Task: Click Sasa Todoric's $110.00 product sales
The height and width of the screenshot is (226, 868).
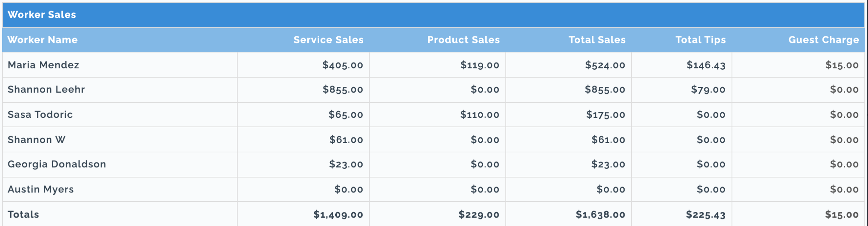Action: pos(480,115)
